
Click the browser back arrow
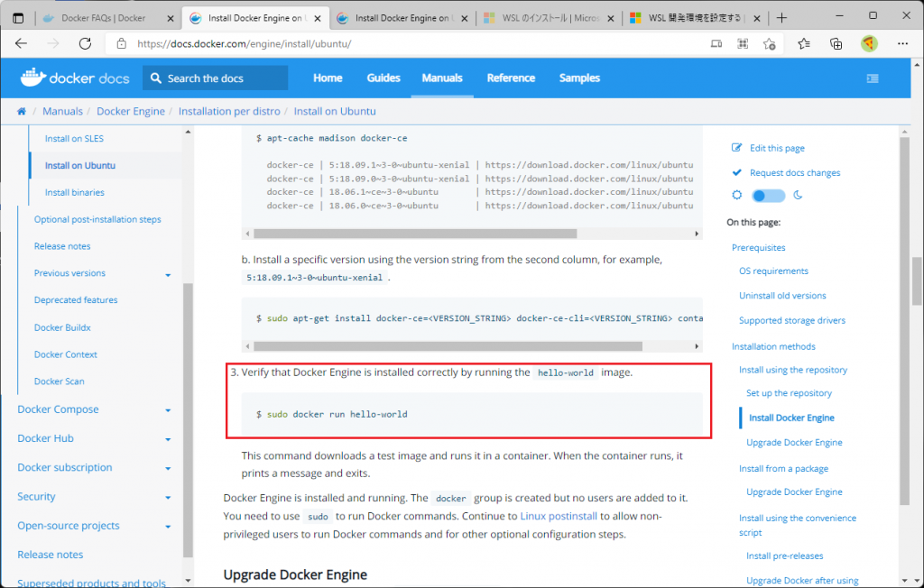point(22,43)
